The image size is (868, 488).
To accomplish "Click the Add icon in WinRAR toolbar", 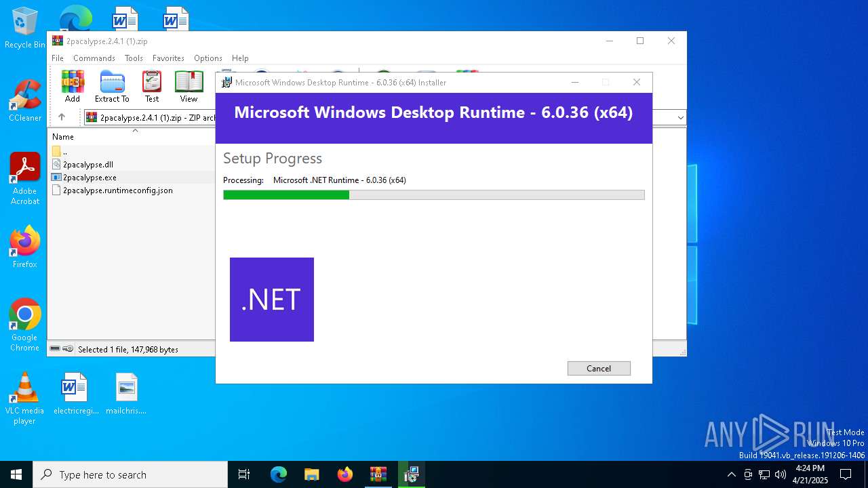I will click(x=73, y=86).
